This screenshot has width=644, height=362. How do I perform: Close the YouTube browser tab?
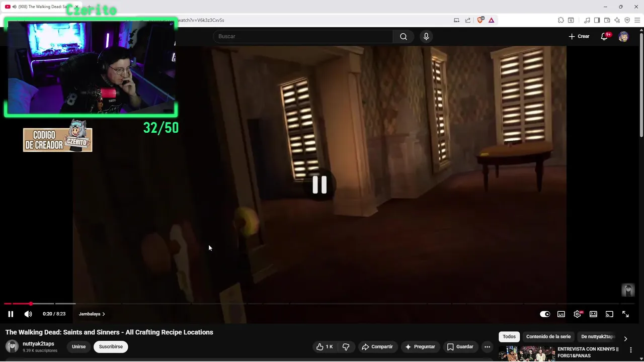[x=76, y=7]
